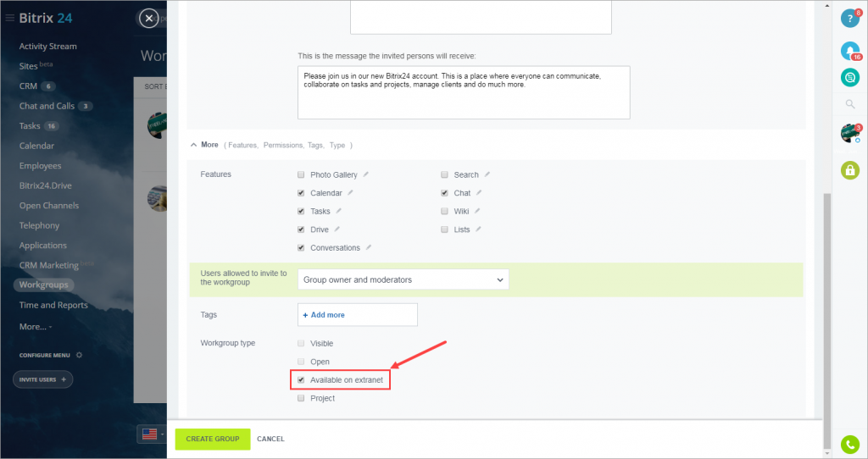Open the help question mark icon
Viewport: 868px width, 459px height.
(x=849, y=19)
